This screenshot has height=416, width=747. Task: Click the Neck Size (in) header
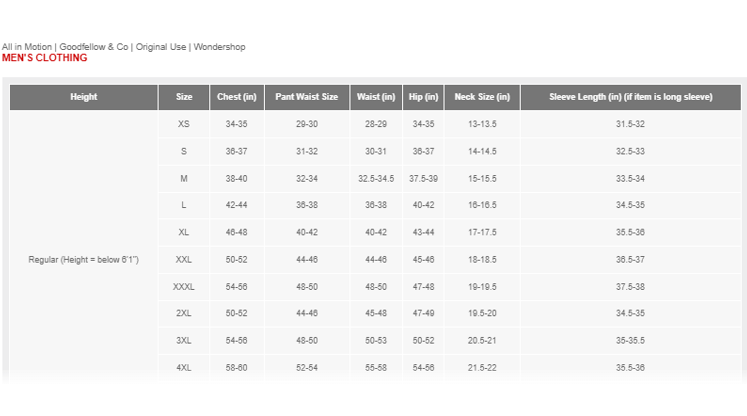[x=482, y=97]
